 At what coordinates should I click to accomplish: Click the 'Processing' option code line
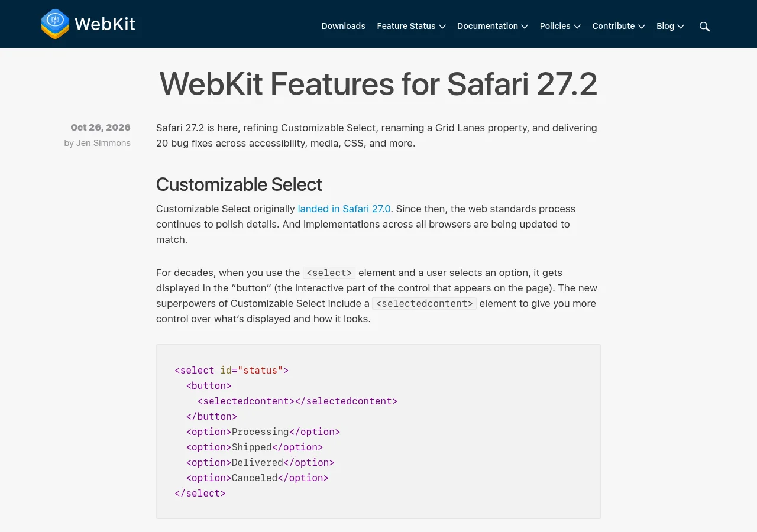click(x=263, y=432)
